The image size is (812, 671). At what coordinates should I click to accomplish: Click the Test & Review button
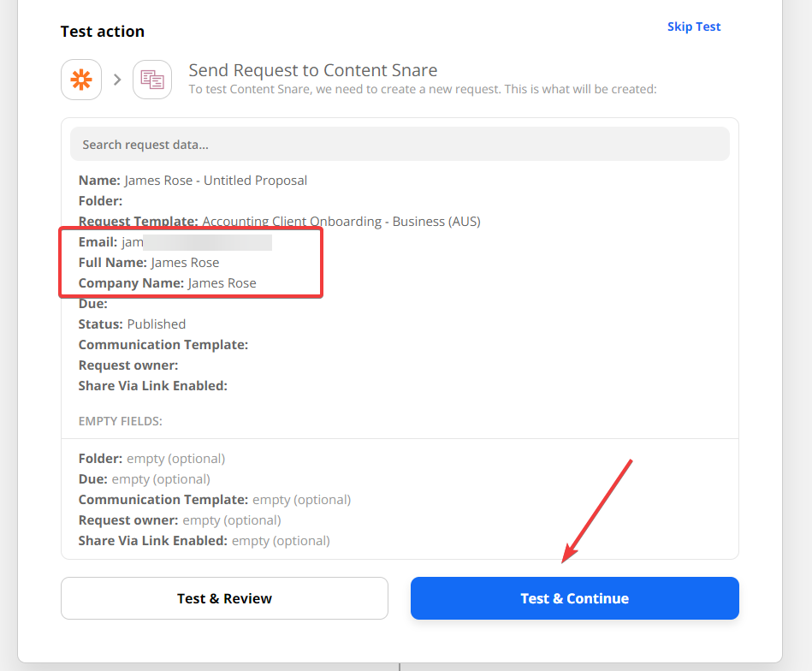(224, 598)
